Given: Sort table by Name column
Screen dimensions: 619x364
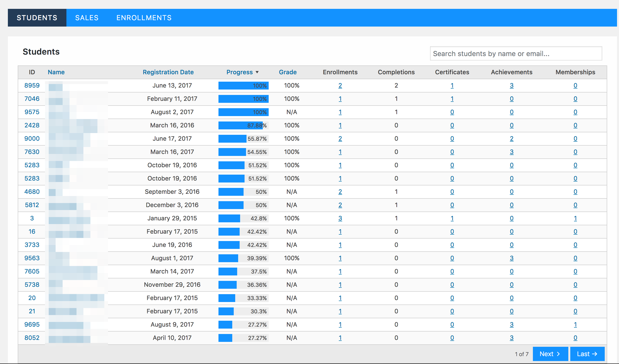Looking at the screenshot, I should click(x=56, y=72).
